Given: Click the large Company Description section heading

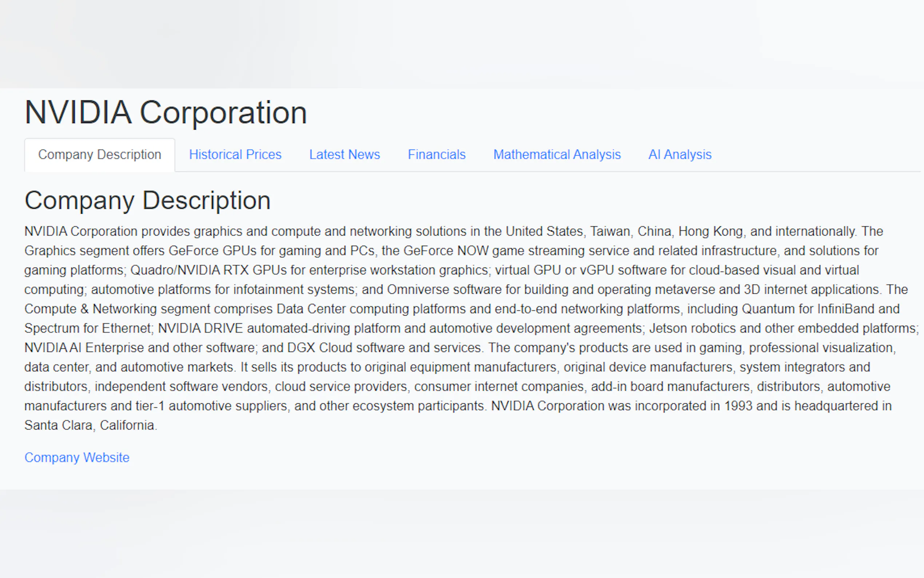Looking at the screenshot, I should coord(147,200).
